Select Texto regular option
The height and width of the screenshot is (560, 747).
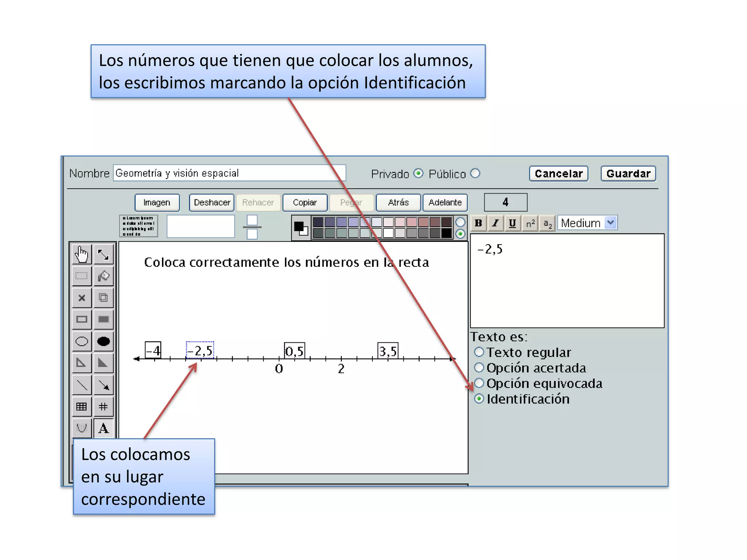(x=479, y=352)
